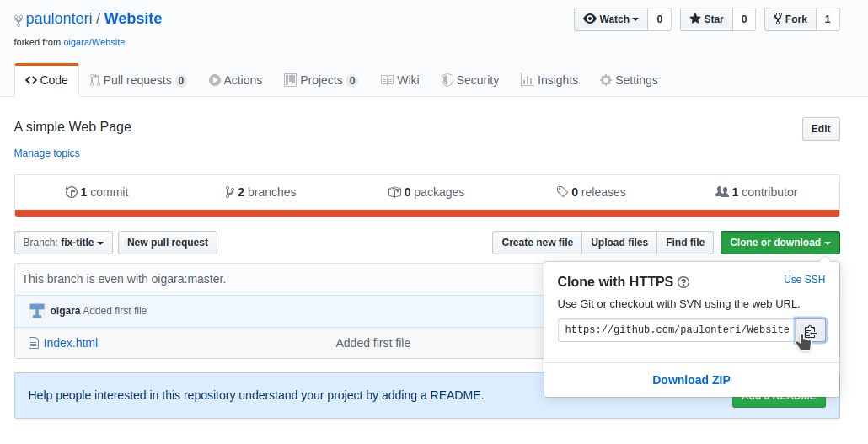This screenshot has height=444, width=868.
Task: Click the orange language bar
Action: [x=427, y=213]
